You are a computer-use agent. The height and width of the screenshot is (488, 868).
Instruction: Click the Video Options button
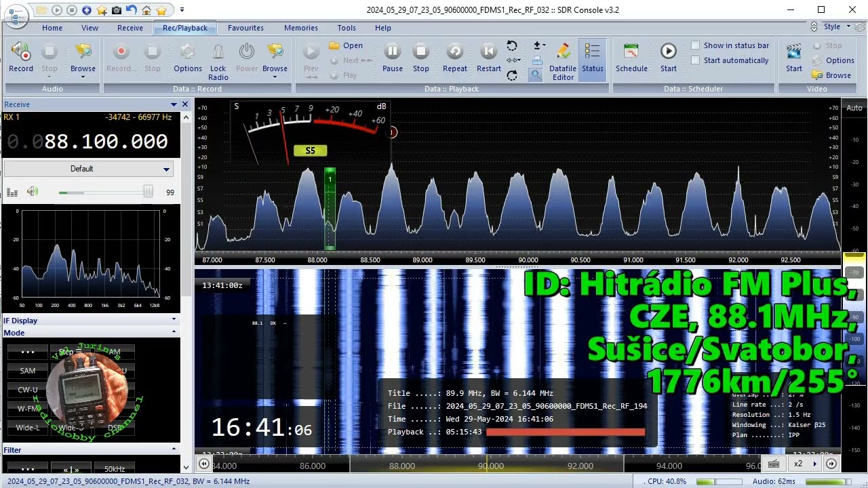(833, 60)
